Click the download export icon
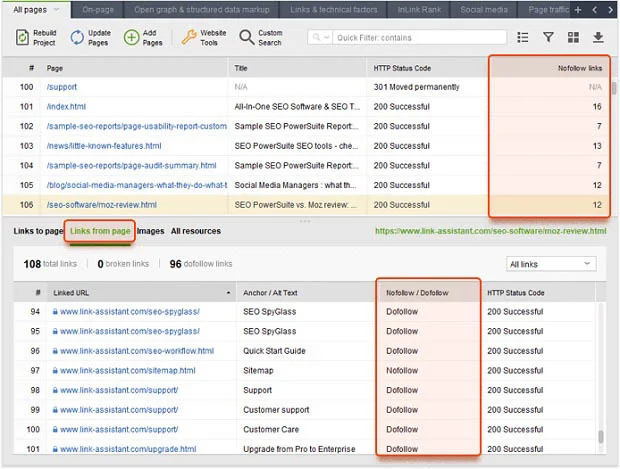The width and height of the screenshot is (620, 469). point(598,37)
